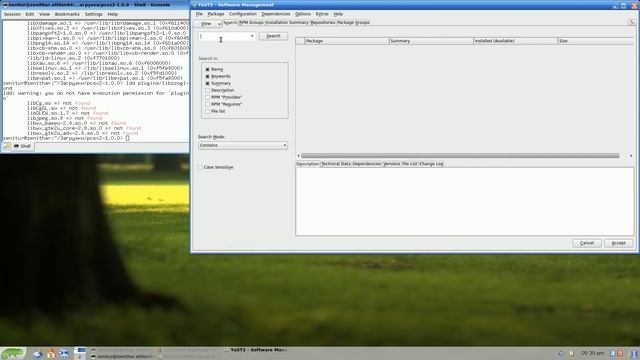Viewport: 640px width, 360px height.
Task: Open the Change Log tab
Action: click(x=431, y=164)
